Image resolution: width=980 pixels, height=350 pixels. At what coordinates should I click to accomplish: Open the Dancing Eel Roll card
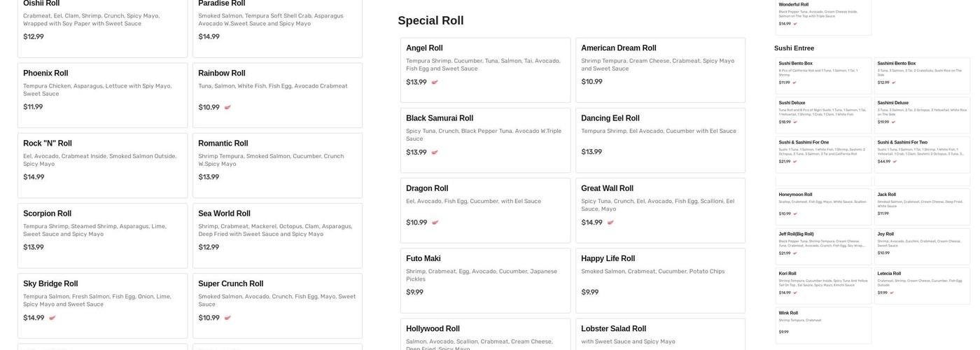tap(660, 136)
